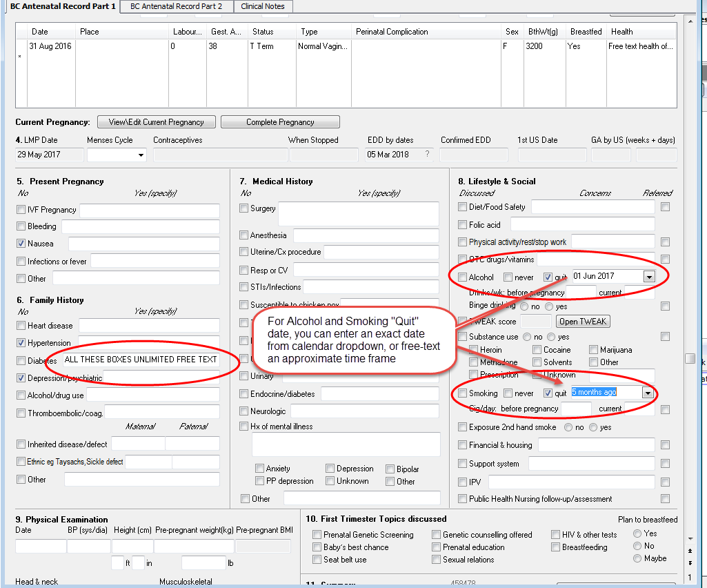707x588 pixels.
Task: Choose "Maybe" under Plan to breastfeed
Action: click(636, 558)
